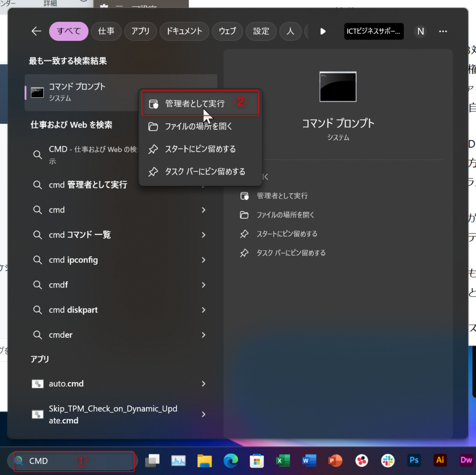Image resolution: width=476 pixels, height=475 pixels.
Task: Click the three-dot more options icon
Action: coord(443,31)
